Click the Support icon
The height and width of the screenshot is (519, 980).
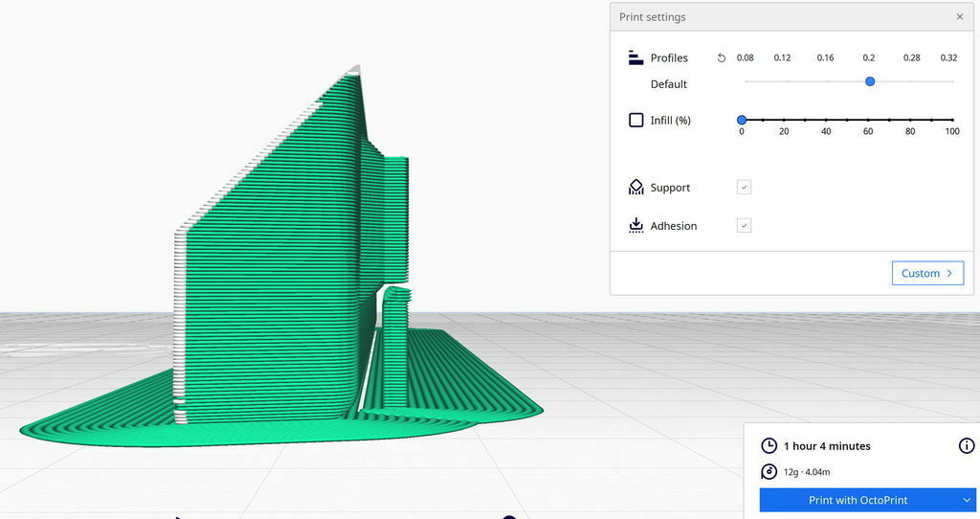635,187
